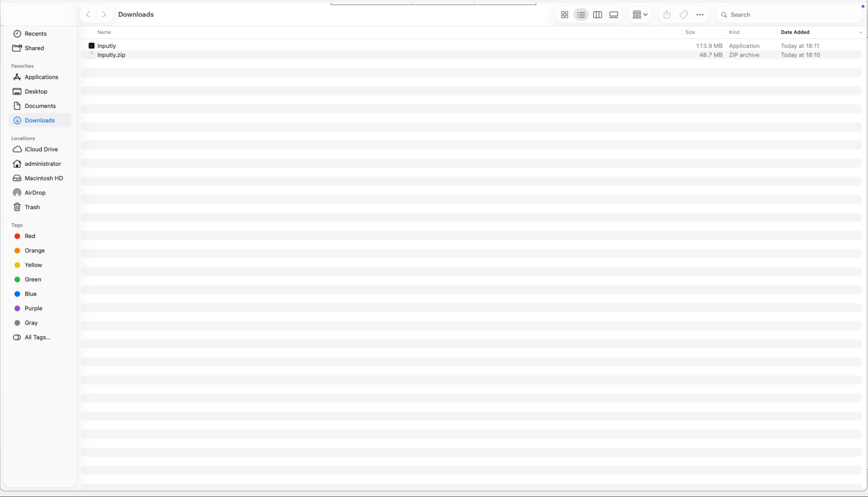Open AirDrop from sidebar
868x497 pixels.
[x=35, y=193]
